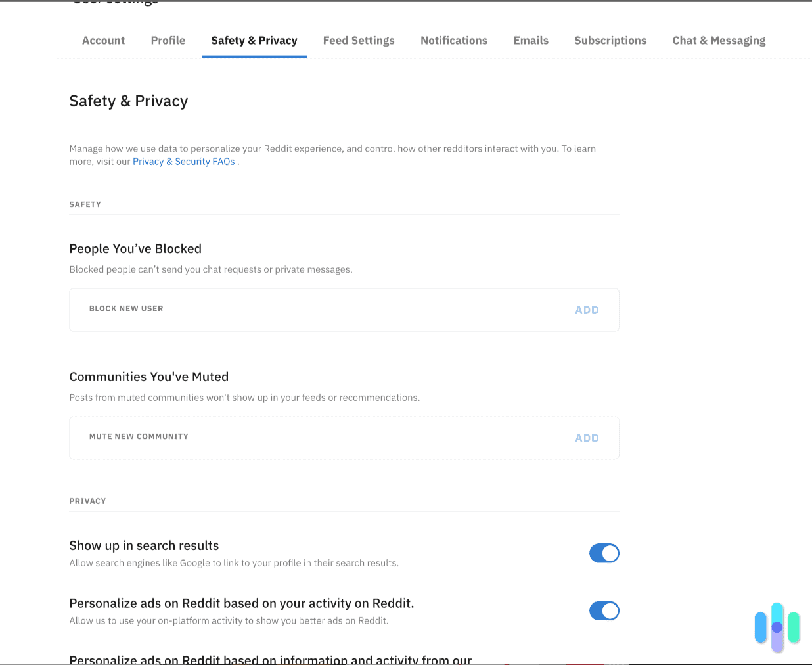
Task: Click the People You've Blocked section heading
Action: click(x=135, y=248)
